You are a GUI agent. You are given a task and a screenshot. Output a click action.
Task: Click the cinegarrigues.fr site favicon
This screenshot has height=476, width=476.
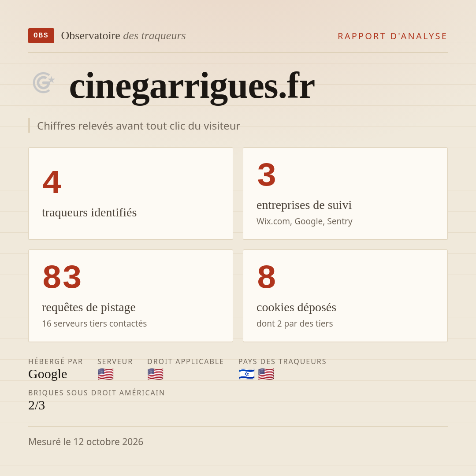click(x=44, y=82)
